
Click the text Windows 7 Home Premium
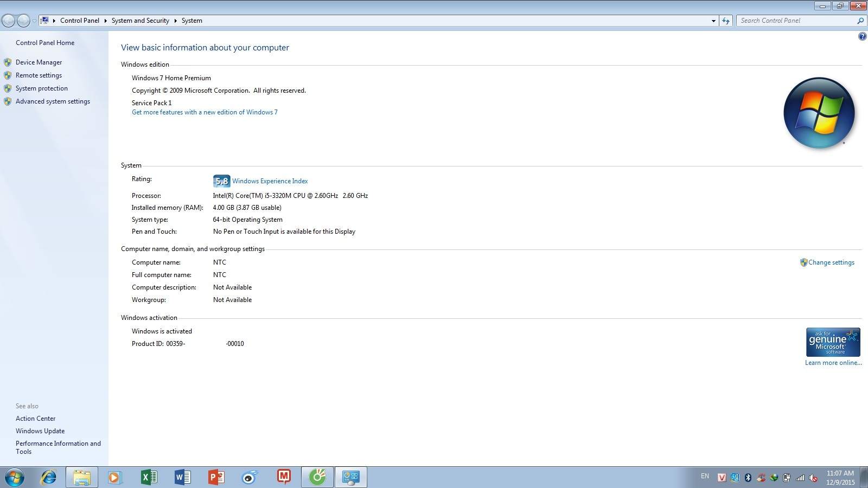(171, 78)
